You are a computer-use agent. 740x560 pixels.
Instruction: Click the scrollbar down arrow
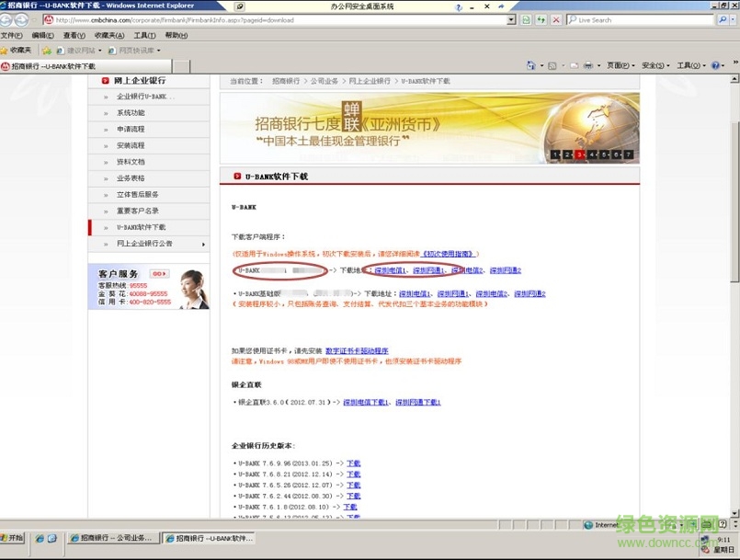point(734,513)
